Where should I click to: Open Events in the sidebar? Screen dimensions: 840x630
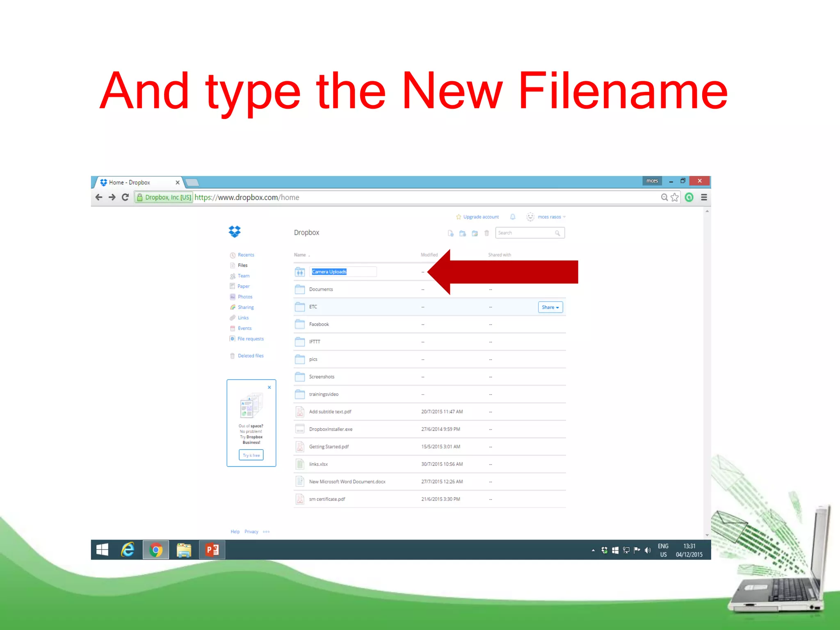tap(244, 328)
